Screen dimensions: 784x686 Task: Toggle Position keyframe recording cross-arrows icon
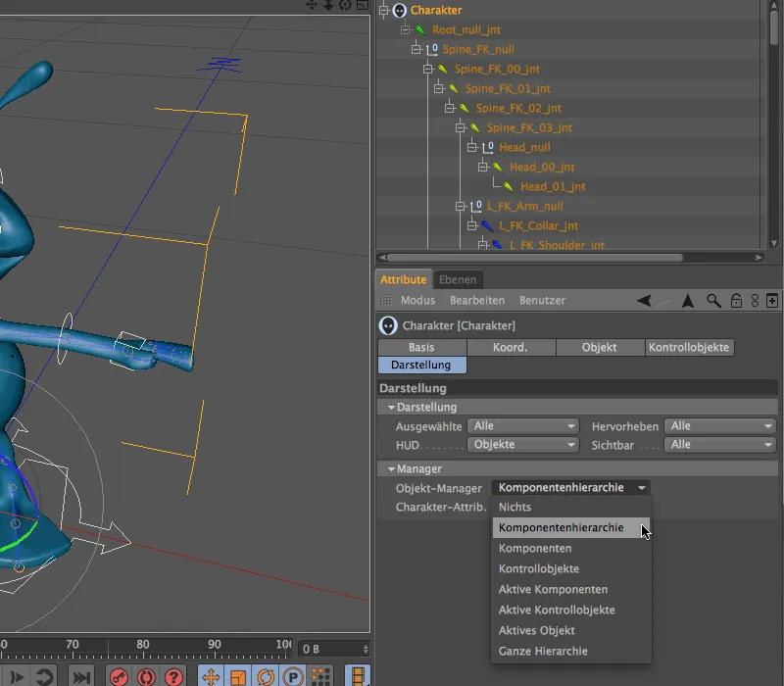coord(211,677)
